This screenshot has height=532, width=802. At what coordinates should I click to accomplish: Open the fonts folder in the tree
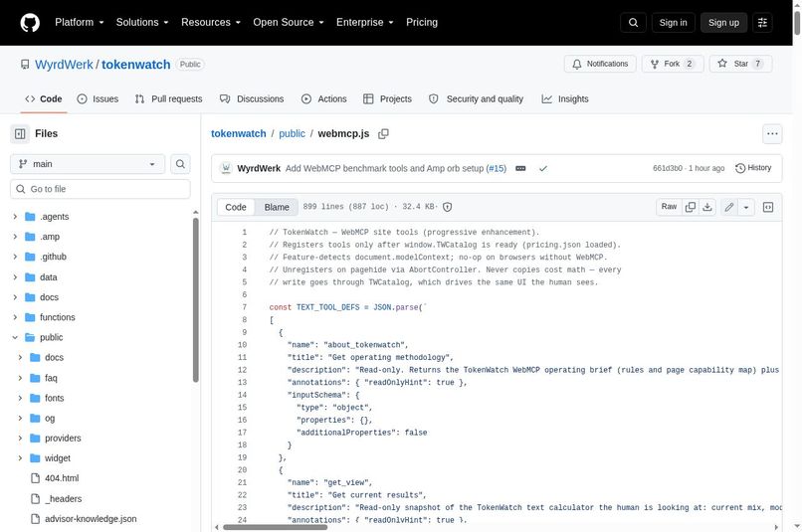[x=54, y=398]
